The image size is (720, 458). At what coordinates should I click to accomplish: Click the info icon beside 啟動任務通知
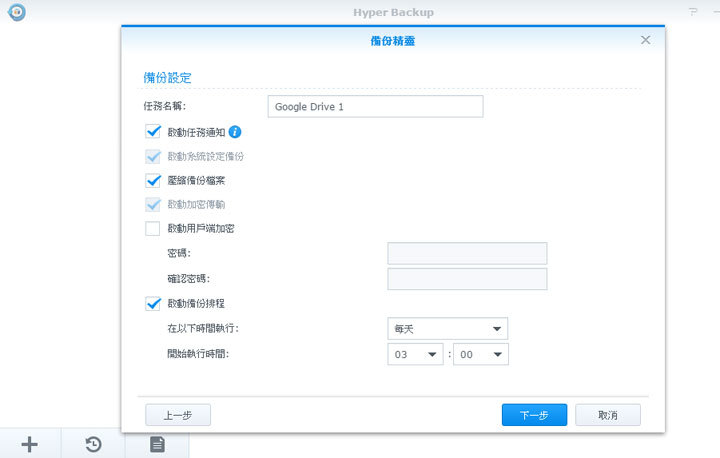(x=235, y=132)
